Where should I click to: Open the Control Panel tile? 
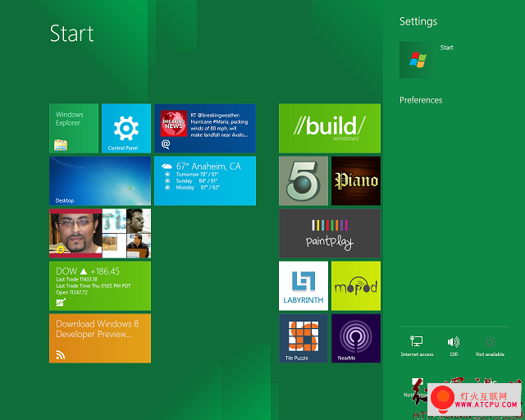click(x=126, y=128)
